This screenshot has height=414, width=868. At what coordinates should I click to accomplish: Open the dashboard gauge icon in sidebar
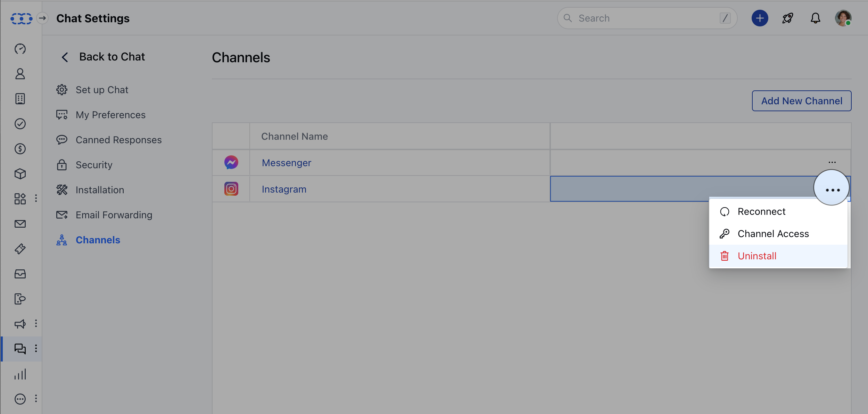pyautogui.click(x=20, y=49)
